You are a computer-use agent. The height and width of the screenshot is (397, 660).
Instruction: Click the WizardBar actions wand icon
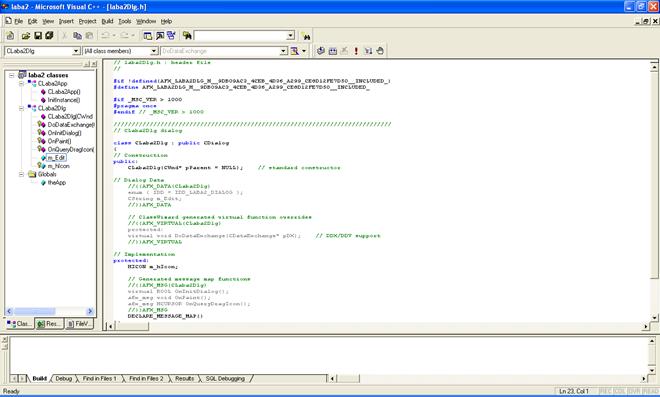pyautogui.click(x=295, y=51)
